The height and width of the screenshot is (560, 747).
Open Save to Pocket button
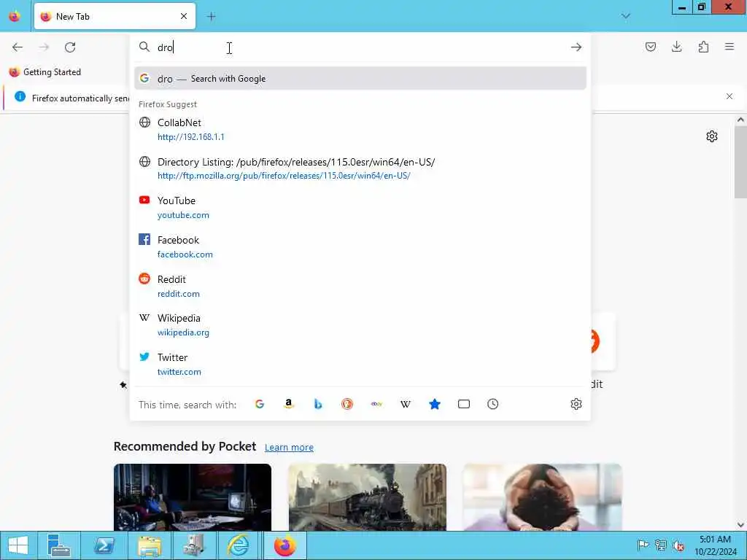coord(650,47)
